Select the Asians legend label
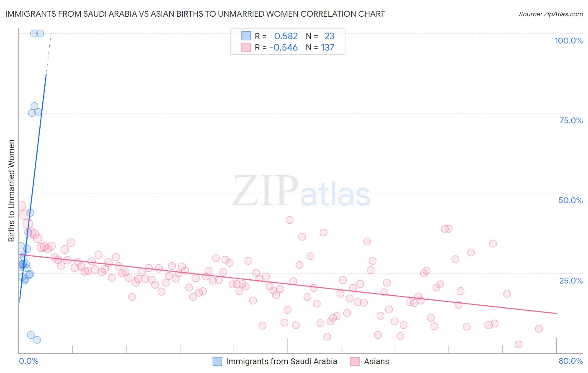This screenshot has width=588, height=373. (x=376, y=361)
